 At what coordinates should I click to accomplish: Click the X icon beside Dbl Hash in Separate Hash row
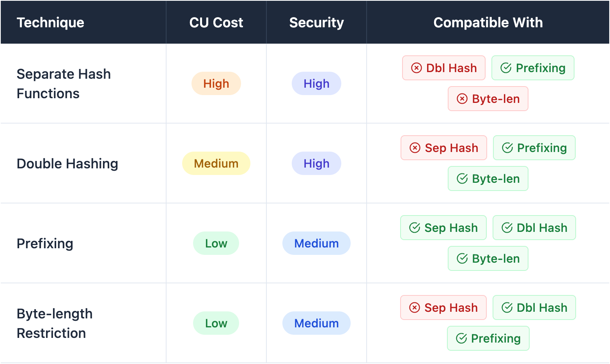click(x=417, y=68)
